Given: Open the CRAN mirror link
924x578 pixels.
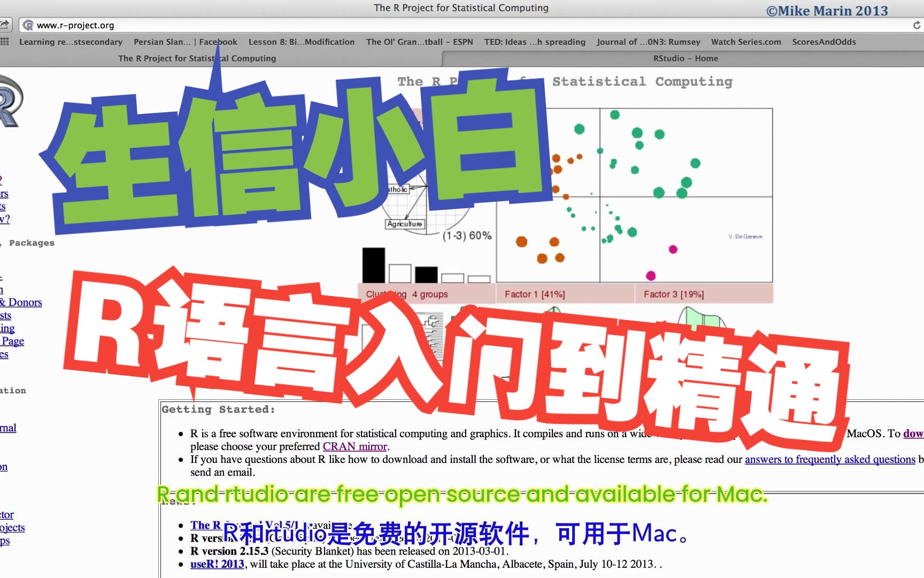Looking at the screenshot, I should point(355,446).
